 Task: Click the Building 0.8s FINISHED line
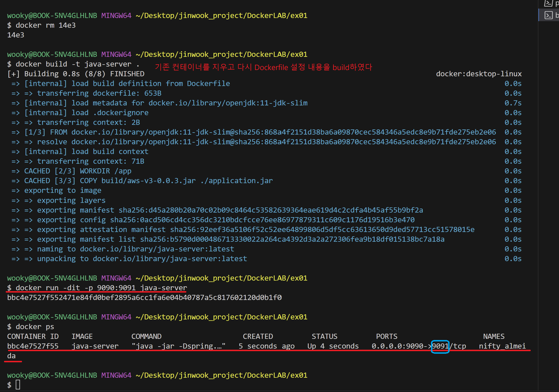point(76,74)
